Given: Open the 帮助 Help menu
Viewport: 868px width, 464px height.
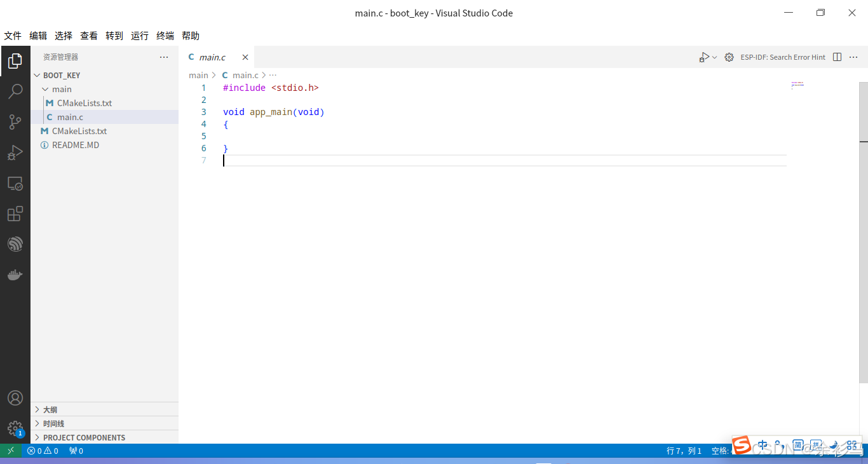Looking at the screenshot, I should [191, 36].
